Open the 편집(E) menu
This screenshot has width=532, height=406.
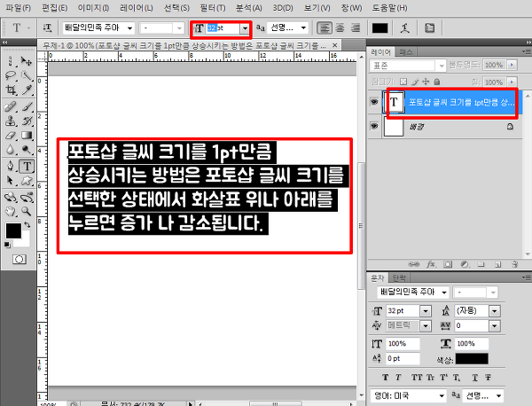(x=54, y=8)
